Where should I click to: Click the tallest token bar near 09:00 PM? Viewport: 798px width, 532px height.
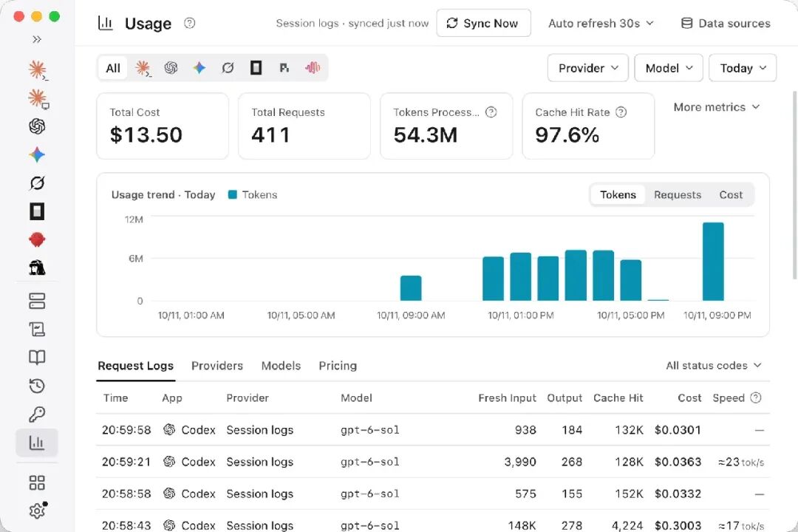pos(713,262)
